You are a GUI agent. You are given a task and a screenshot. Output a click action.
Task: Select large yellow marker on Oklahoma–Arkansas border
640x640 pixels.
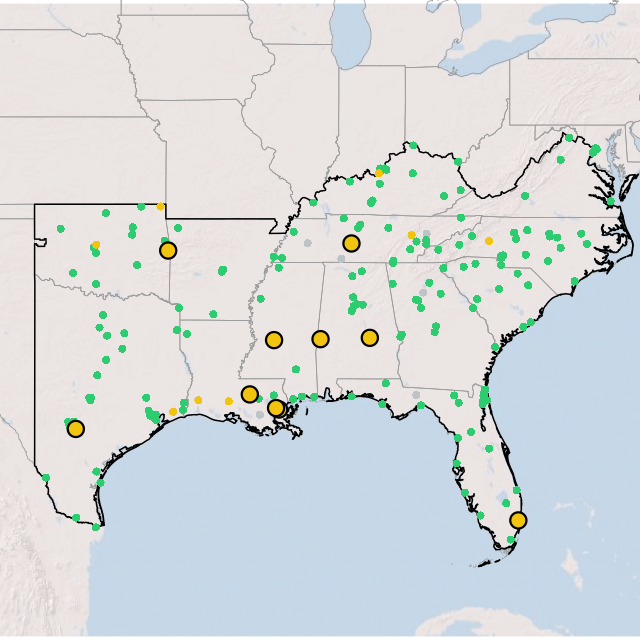click(168, 250)
